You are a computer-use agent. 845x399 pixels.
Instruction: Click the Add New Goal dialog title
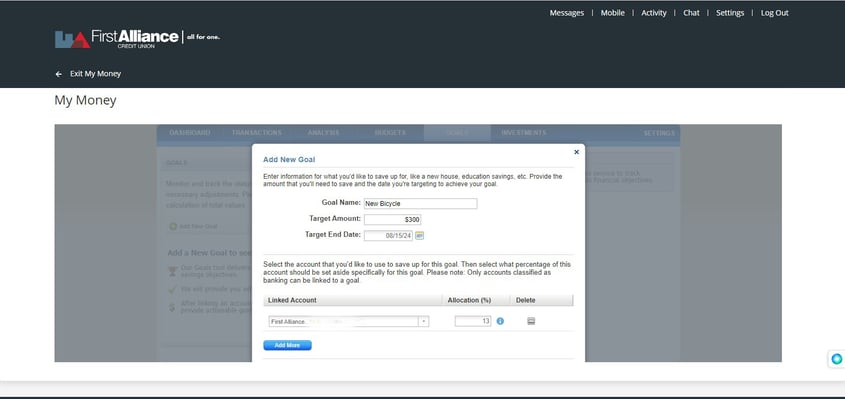pos(289,160)
